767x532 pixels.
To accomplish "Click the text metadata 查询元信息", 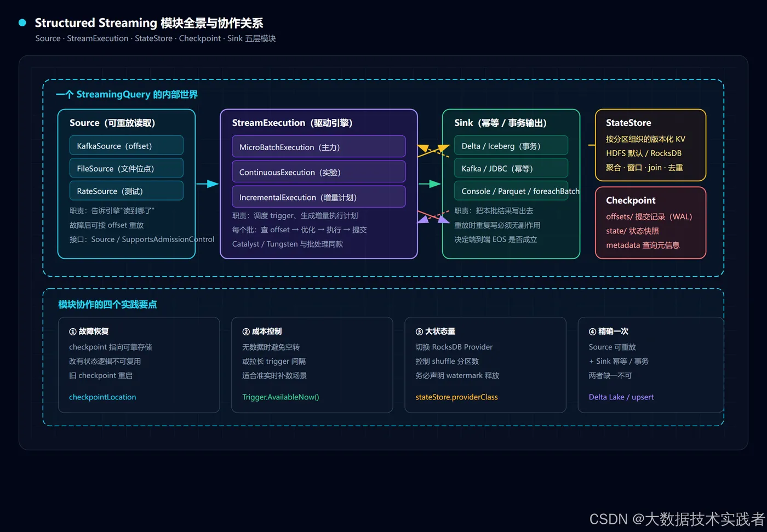I will point(643,245).
